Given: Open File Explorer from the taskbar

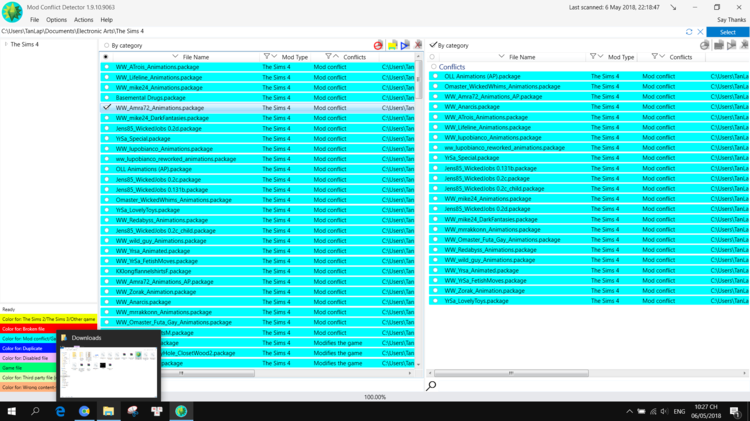Looking at the screenshot, I should point(108,411).
